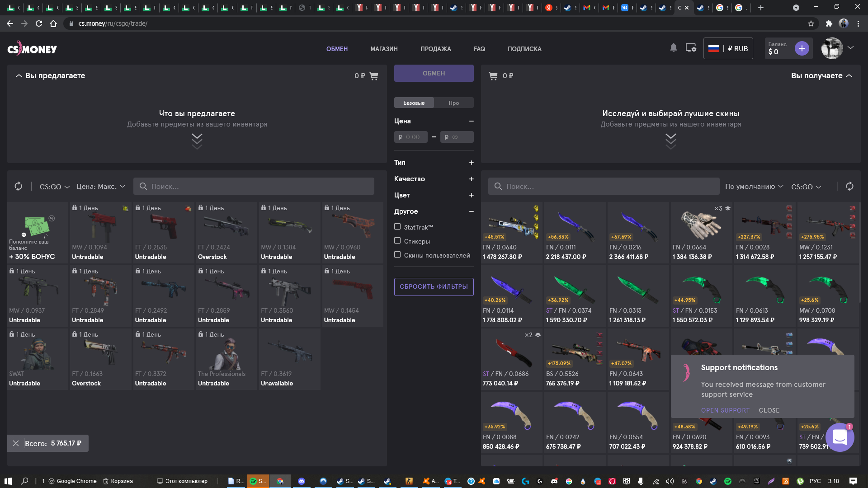
Task: Open the device/screen settings icon next to the bell
Action: pos(691,48)
